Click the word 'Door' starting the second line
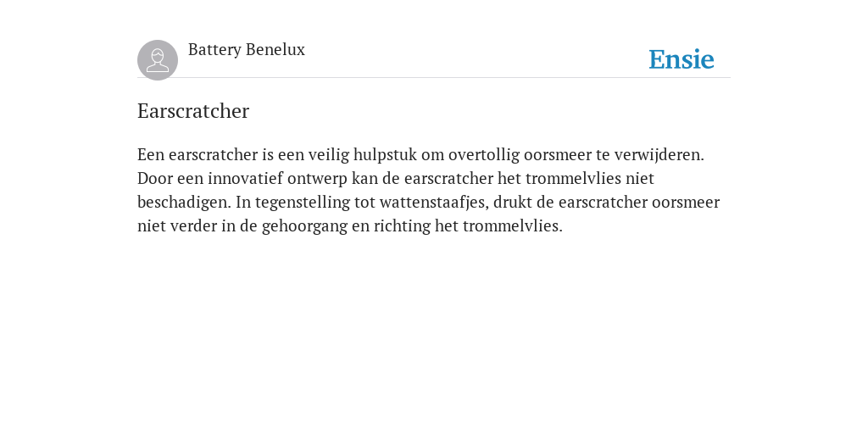This screenshot has width=868, height=434. pyautogui.click(x=154, y=179)
